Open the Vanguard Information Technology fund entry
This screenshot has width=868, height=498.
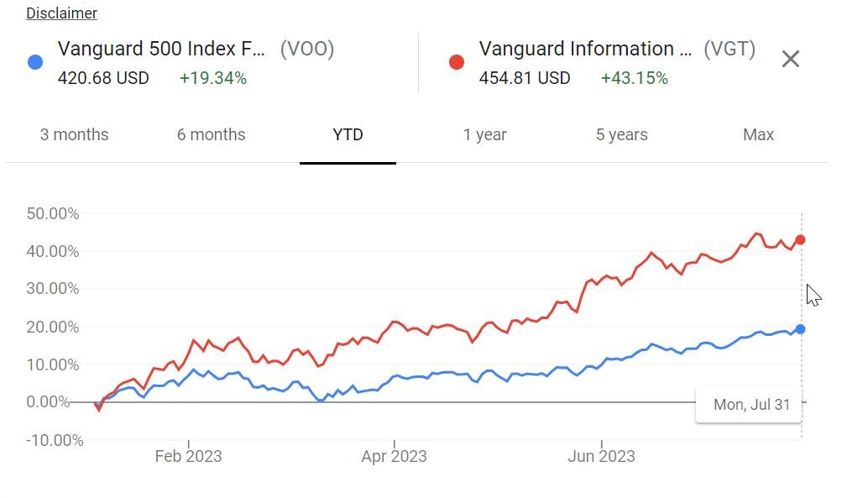[585, 49]
